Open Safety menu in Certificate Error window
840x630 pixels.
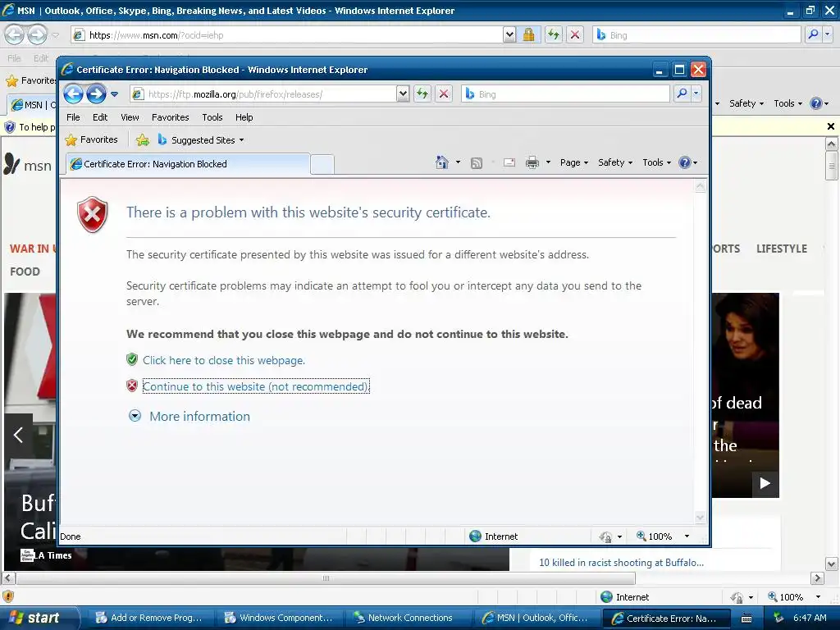615,162
